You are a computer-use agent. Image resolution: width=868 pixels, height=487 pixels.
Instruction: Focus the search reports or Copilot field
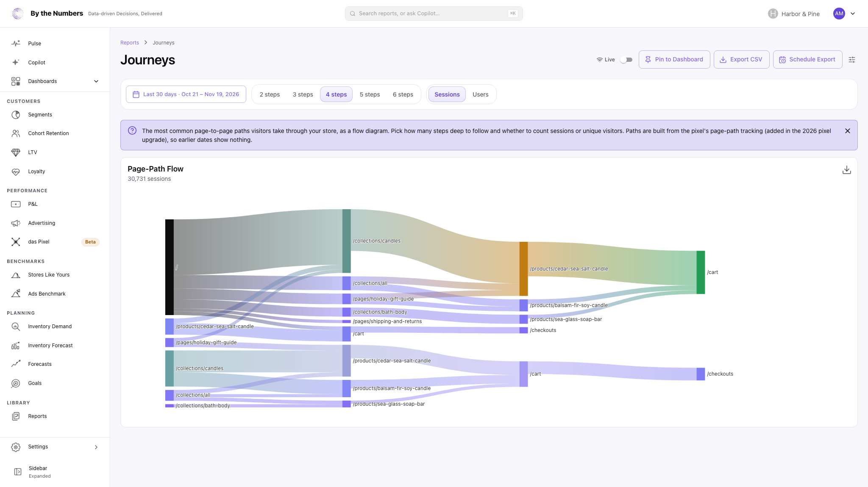coord(434,14)
